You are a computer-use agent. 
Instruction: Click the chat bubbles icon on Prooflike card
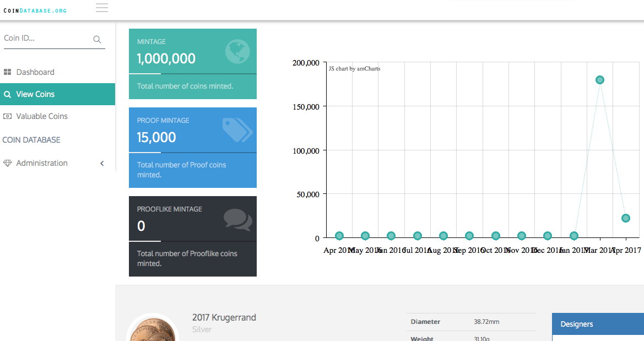coord(237,220)
